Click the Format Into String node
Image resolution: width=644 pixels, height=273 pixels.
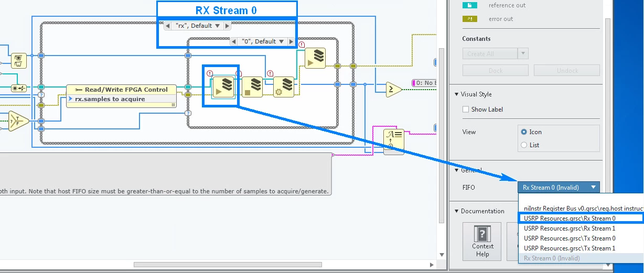pos(394,140)
